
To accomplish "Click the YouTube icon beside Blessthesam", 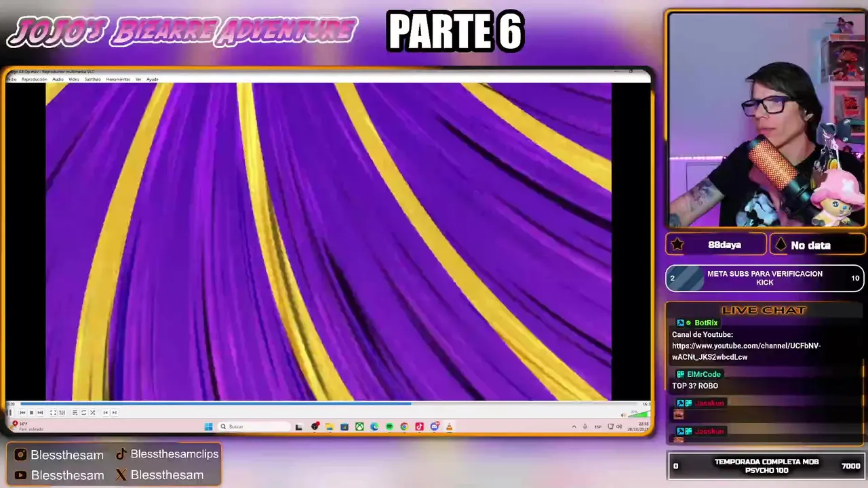I will tap(20, 475).
